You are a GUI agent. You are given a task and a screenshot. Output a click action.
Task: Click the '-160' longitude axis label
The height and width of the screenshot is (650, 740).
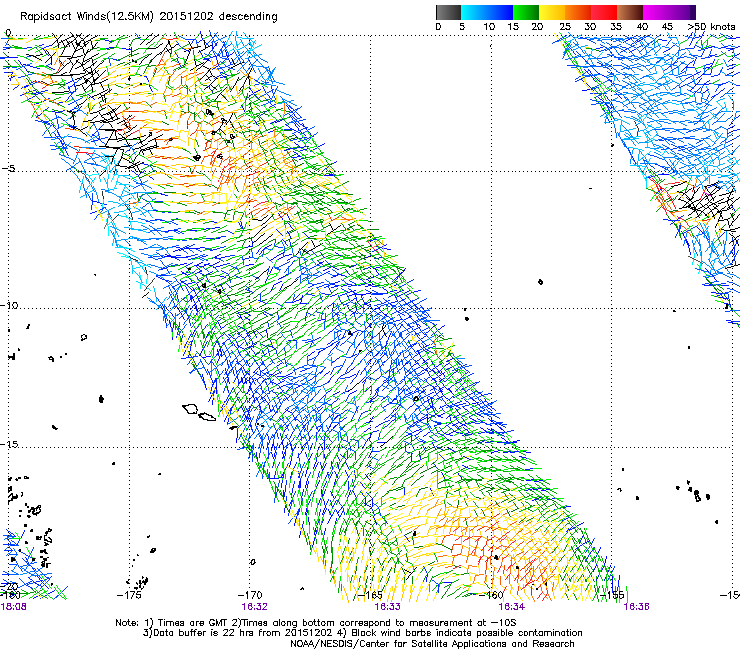pyautogui.click(x=491, y=595)
